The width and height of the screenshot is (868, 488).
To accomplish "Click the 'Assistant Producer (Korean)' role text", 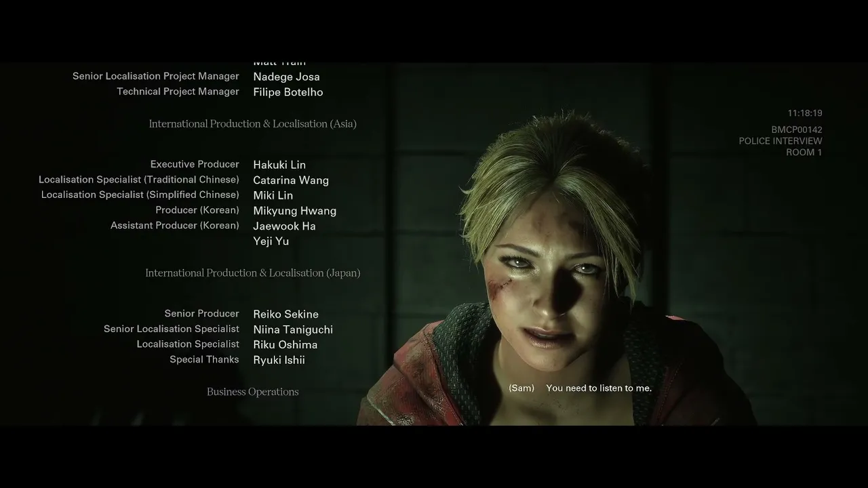I will point(175,225).
